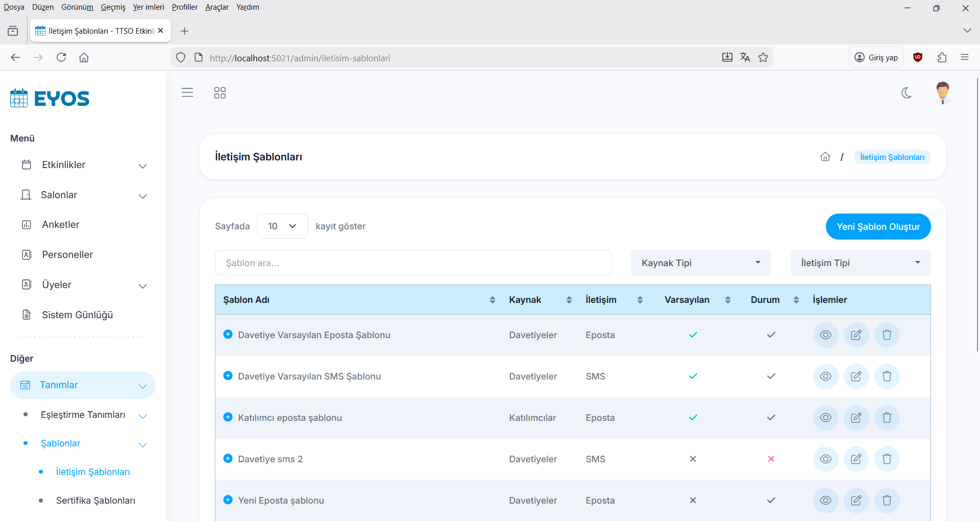Open the Yer imleri browser menu
This screenshot has height=521, width=980.
click(x=148, y=7)
